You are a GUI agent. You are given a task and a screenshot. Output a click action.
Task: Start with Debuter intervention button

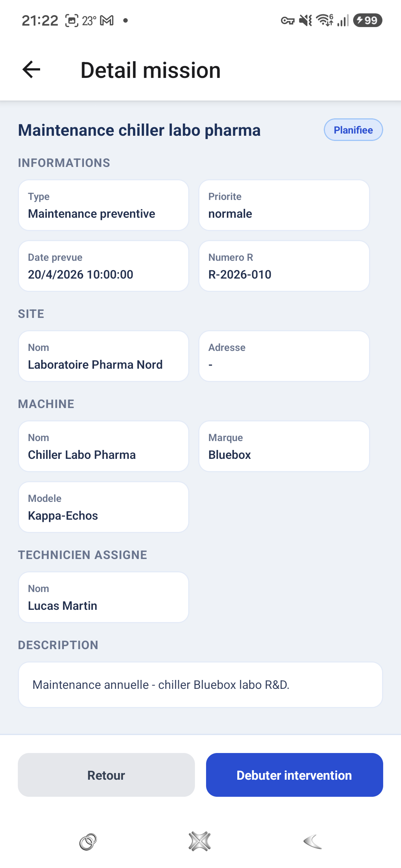(x=294, y=775)
